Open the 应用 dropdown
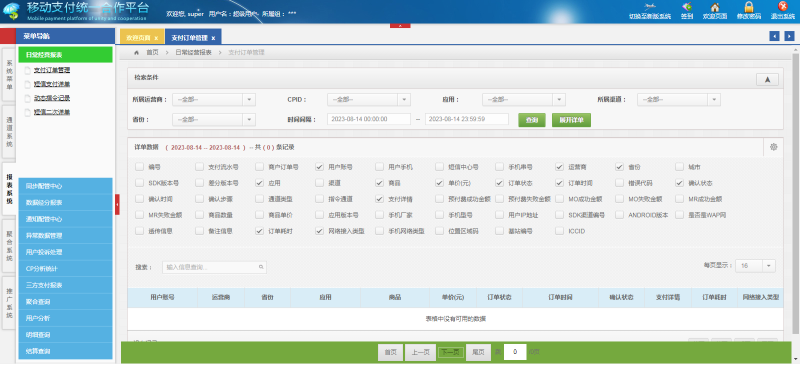The image size is (800, 365). point(524,100)
